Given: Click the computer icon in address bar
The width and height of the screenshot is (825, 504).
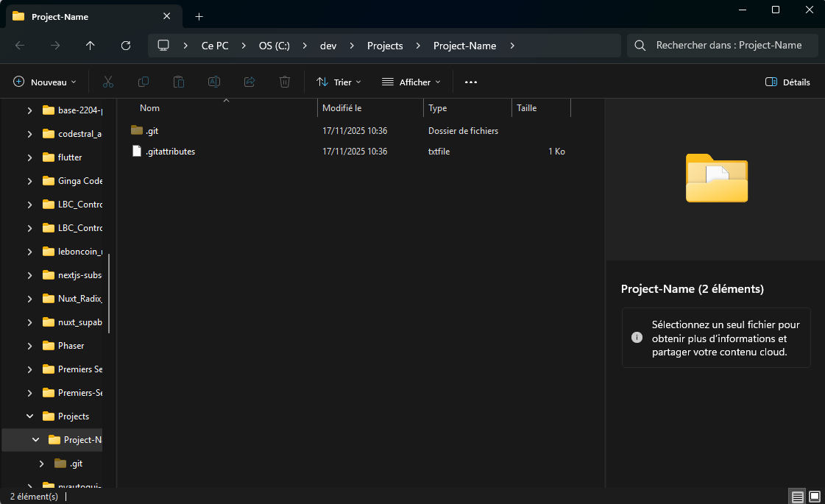Looking at the screenshot, I should (x=163, y=46).
